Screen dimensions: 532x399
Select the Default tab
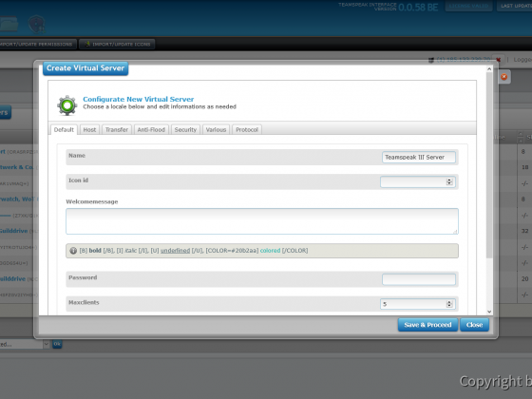coord(64,129)
